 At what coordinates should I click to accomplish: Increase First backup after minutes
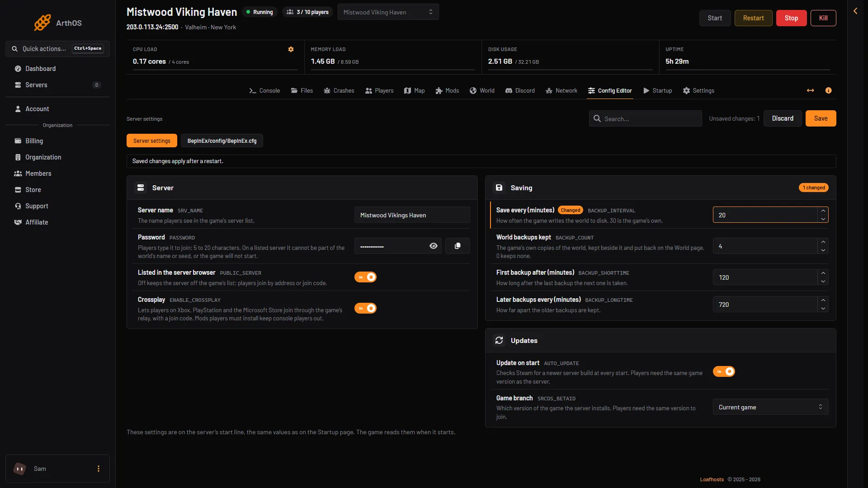[x=823, y=273]
